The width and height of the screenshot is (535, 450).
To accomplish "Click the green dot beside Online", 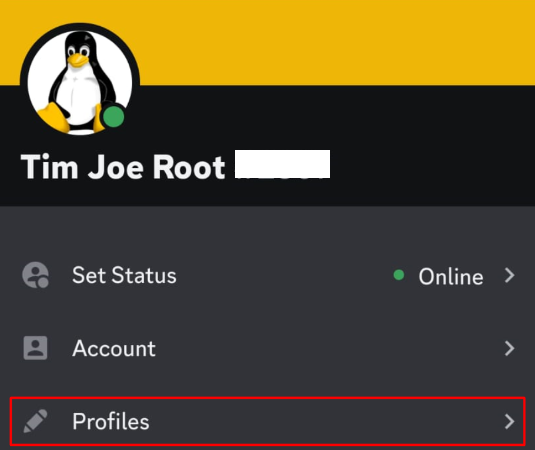I will (x=399, y=275).
